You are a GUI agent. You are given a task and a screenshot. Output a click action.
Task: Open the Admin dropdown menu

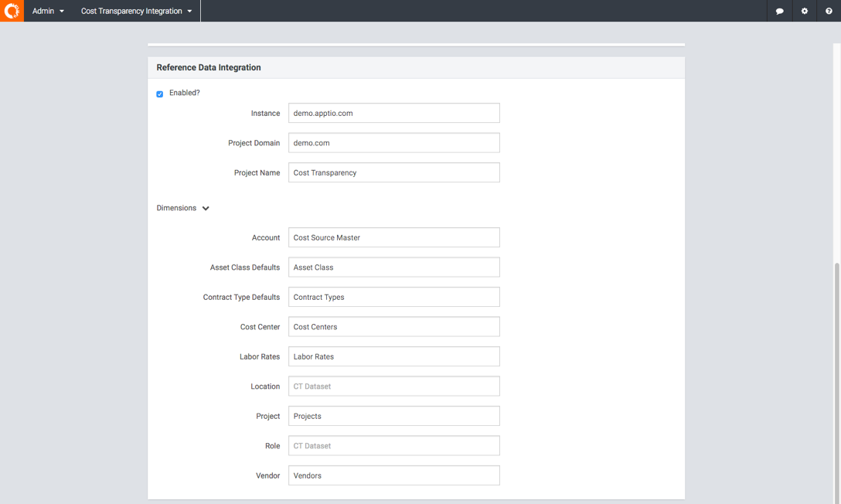tap(48, 11)
